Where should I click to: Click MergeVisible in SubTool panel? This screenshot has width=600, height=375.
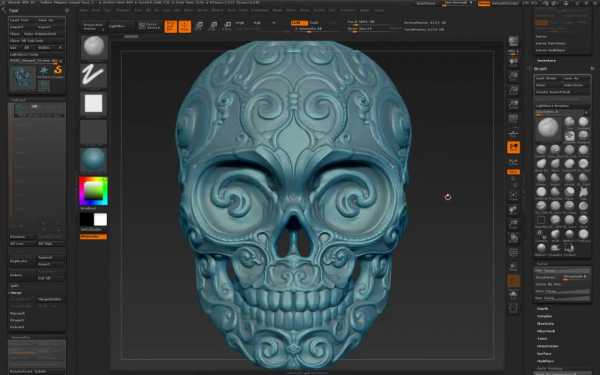pyautogui.click(x=51, y=299)
